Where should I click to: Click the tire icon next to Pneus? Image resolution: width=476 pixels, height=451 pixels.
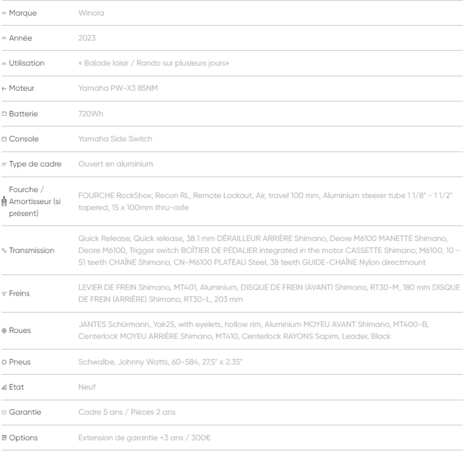pyautogui.click(x=4, y=362)
